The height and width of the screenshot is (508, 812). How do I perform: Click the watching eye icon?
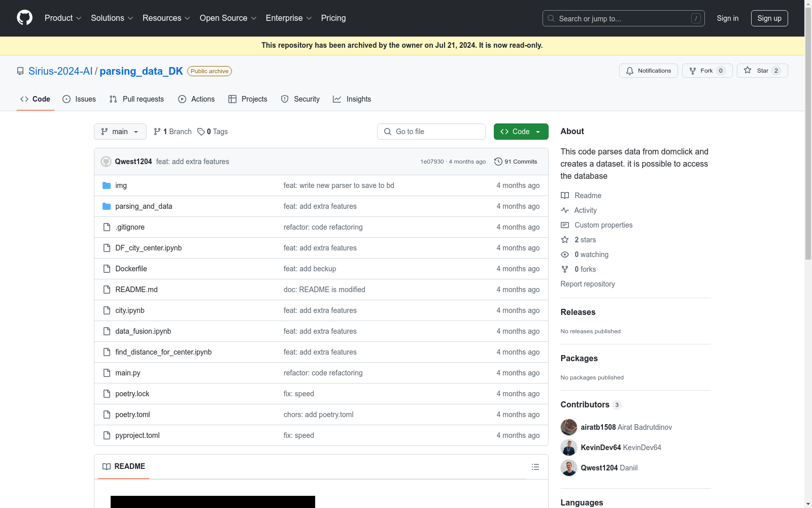565,255
